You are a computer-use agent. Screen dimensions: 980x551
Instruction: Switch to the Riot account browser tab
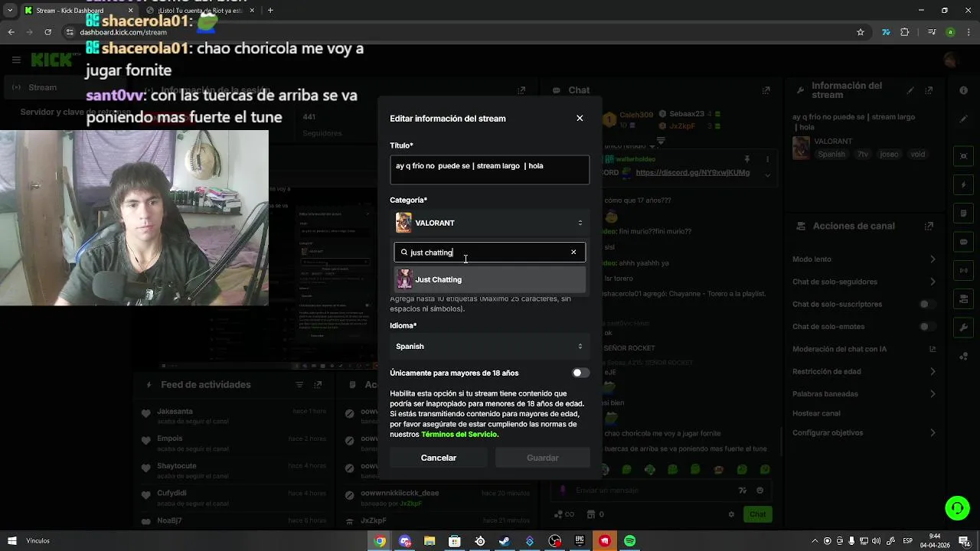tap(201, 11)
